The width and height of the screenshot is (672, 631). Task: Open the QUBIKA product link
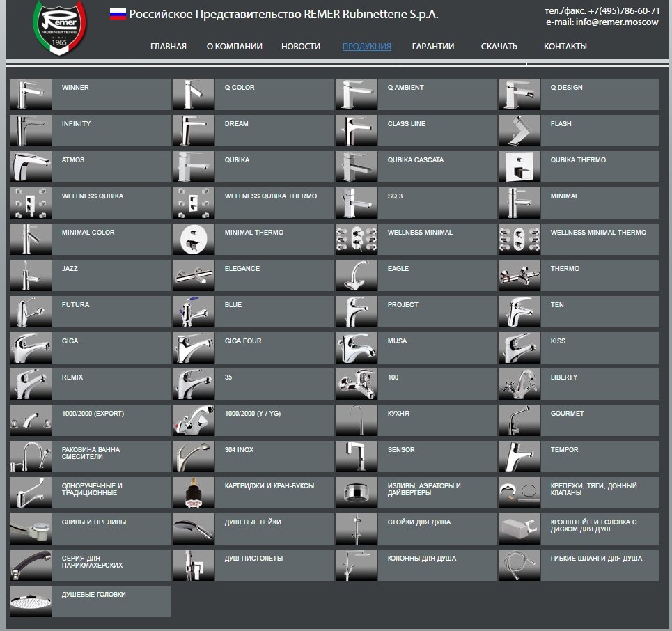click(237, 160)
